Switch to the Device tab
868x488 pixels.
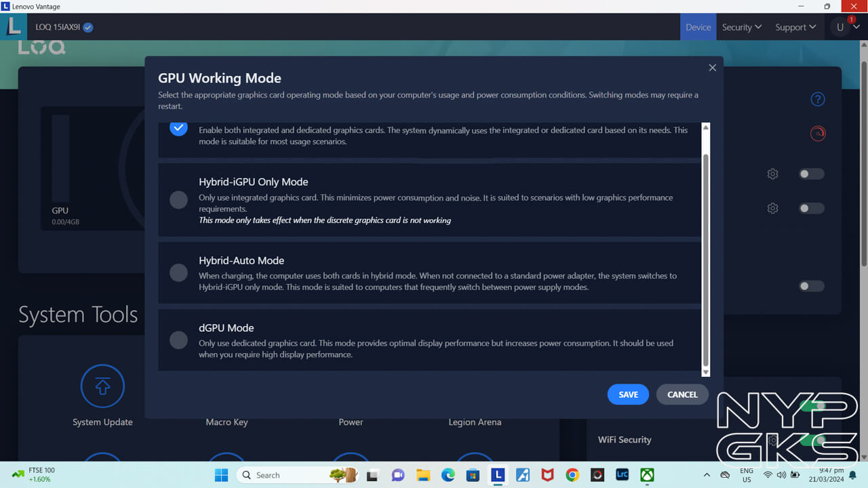pos(698,27)
